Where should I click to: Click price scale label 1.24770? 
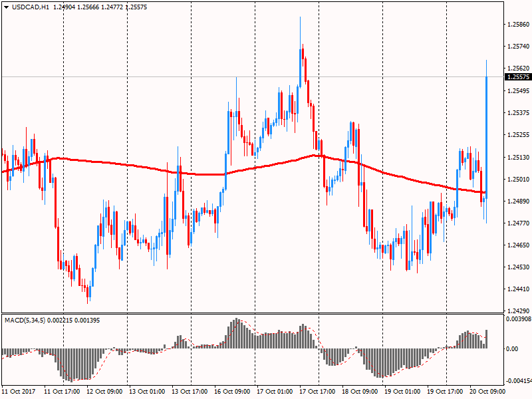[518, 223]
